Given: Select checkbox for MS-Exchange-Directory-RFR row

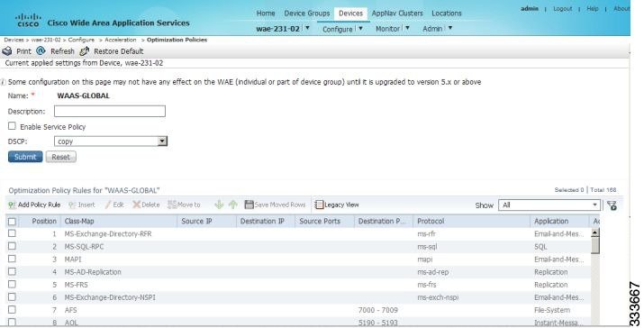Looking at the screenshot, I should click(x=12, y=233).
